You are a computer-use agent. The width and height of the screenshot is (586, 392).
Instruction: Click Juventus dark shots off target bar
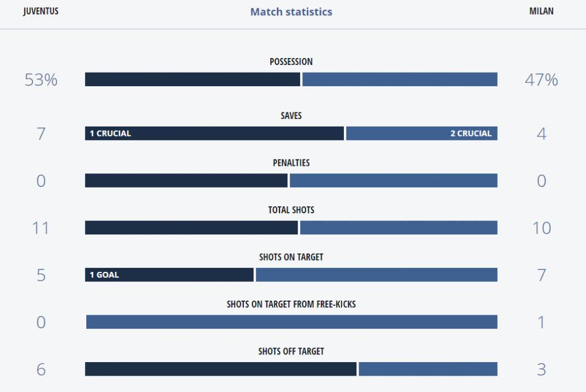point(220,369)
